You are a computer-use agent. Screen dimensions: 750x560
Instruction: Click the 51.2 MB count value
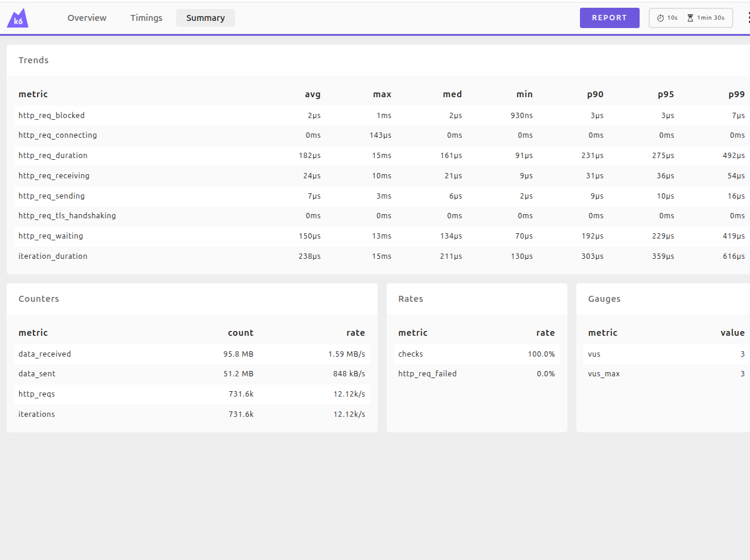pyautogui.click(x=239, y=374)
